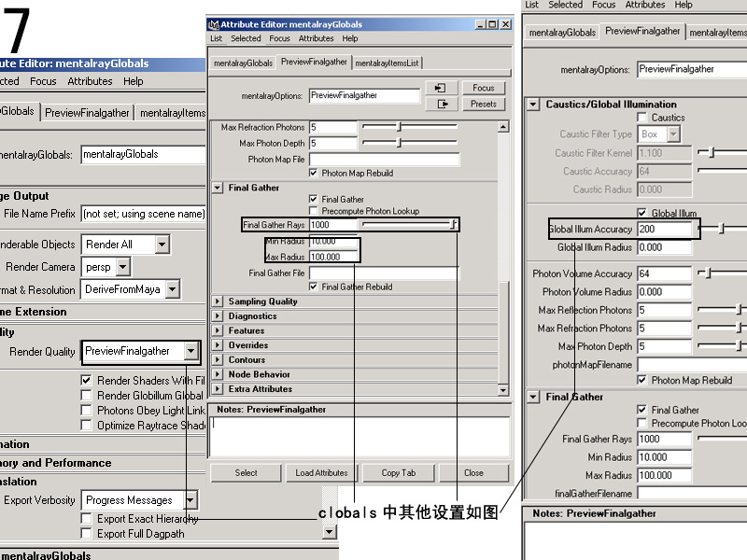Click scroll up arrow in middle window

(x=503, y=127)
